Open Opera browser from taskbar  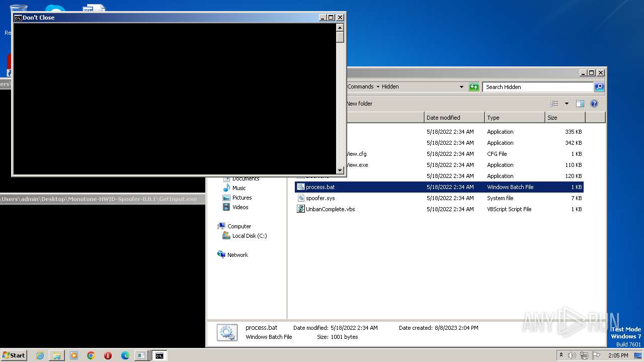pyautogui.click(x=108, y=355)
